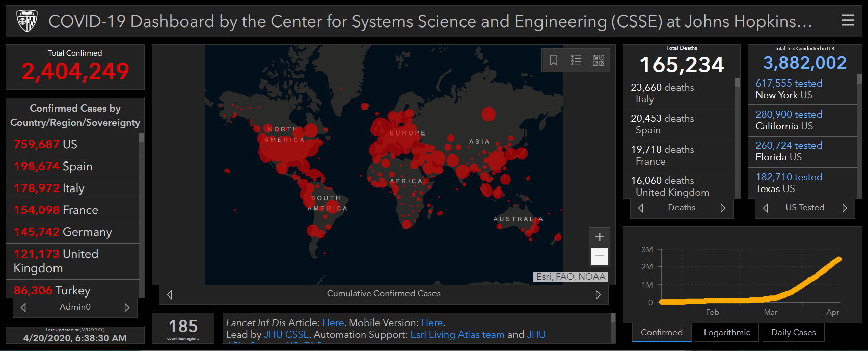The height and width of the screenshot is (351, 868).
Task: Click the 185 countries/regions counter
Action: (183, 329)
